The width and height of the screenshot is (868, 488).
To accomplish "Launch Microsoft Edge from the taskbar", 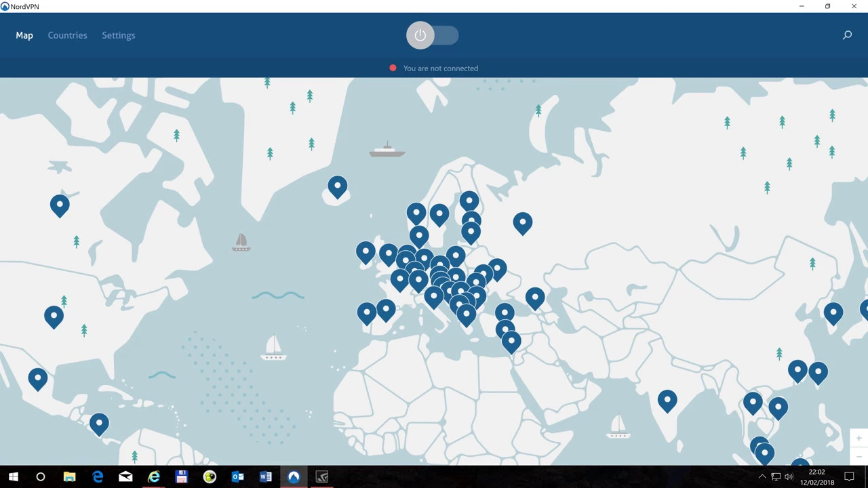I will point(98,477).
